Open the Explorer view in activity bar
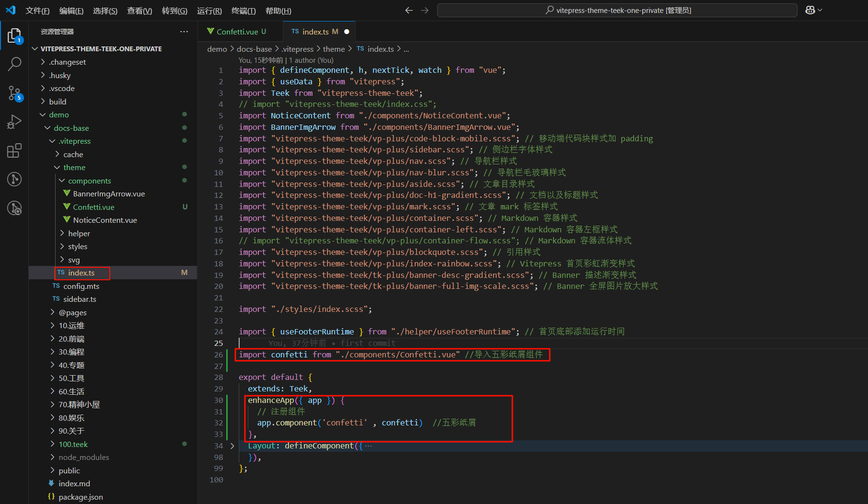 click(14, 35)
